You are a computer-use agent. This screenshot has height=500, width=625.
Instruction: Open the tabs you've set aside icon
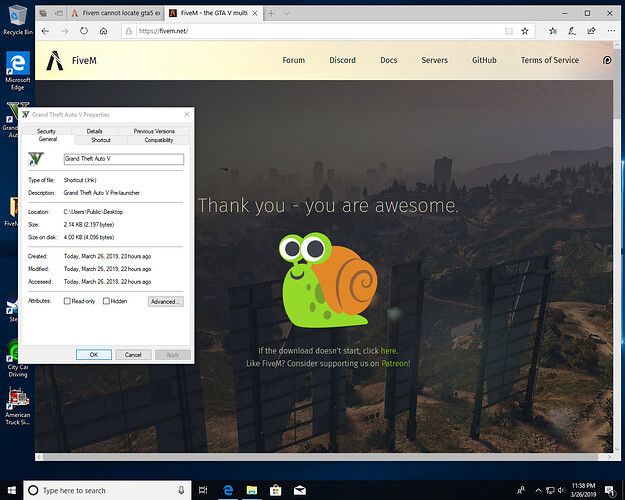point(43,14)
